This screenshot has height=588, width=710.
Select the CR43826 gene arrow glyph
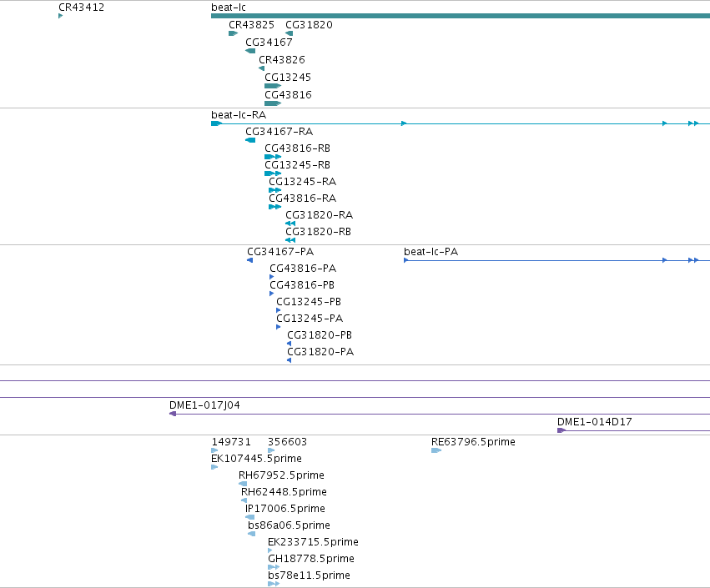click(x=261, y=68)
